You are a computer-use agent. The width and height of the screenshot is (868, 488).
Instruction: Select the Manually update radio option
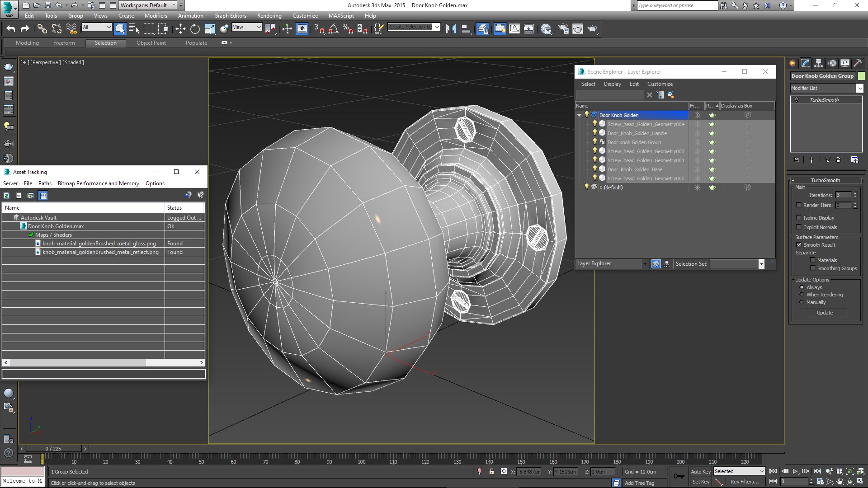802,302
